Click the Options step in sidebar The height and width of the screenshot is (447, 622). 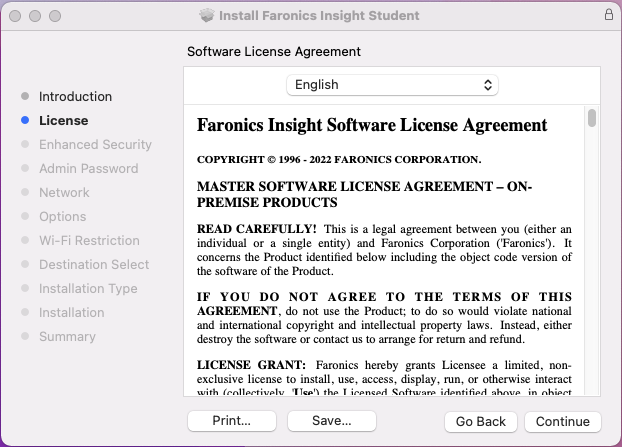[62, 217]
